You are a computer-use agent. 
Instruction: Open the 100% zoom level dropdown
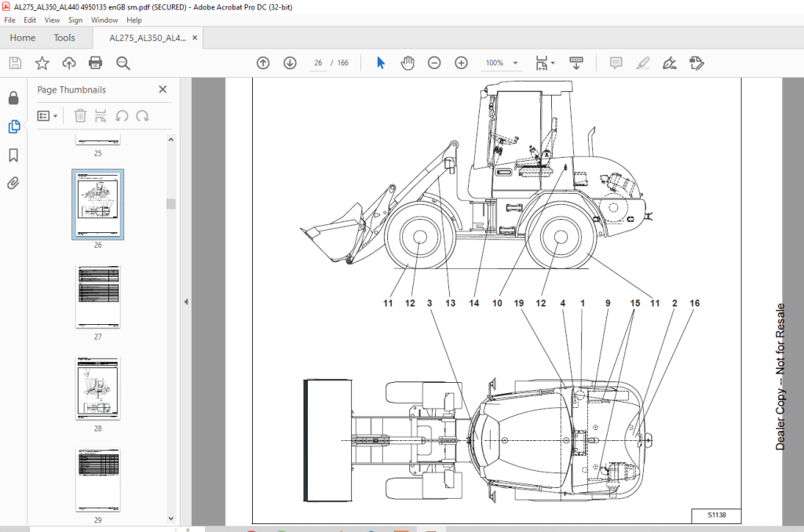point(502,63)
